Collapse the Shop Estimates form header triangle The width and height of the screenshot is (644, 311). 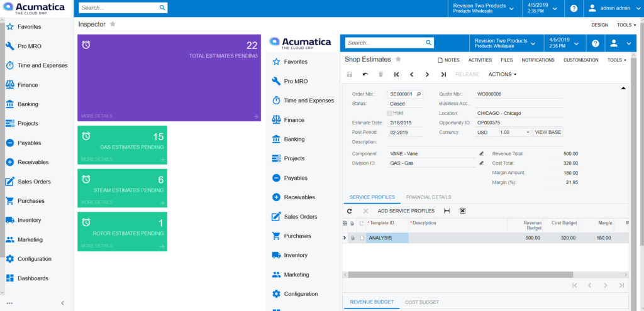(x=623, y=88)
